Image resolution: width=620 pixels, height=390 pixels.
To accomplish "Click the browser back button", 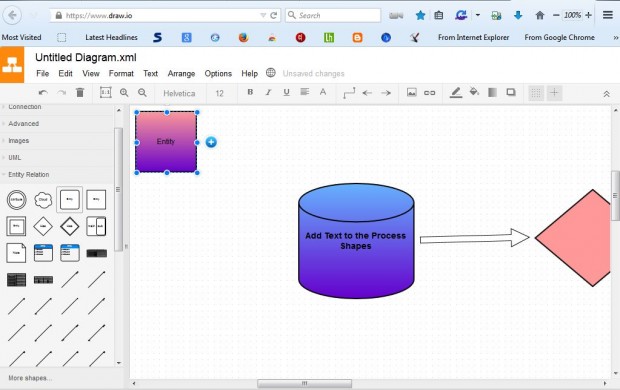I will pyautogui.click(x=12, y=15).
